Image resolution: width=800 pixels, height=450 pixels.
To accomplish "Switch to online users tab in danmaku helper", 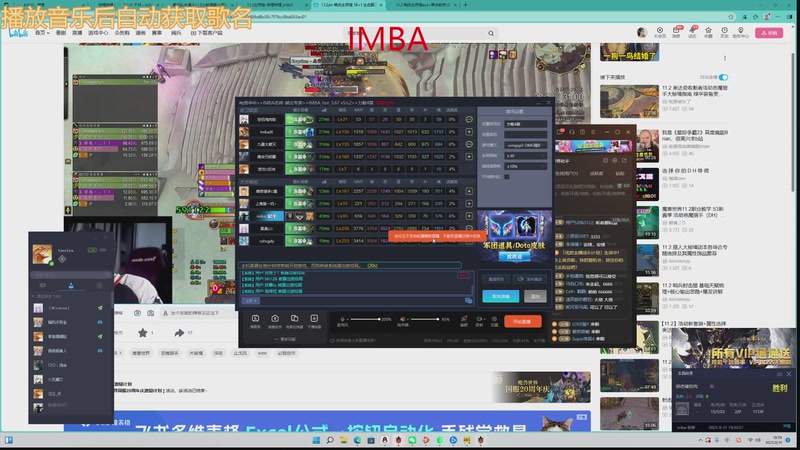I will (566, 173).
